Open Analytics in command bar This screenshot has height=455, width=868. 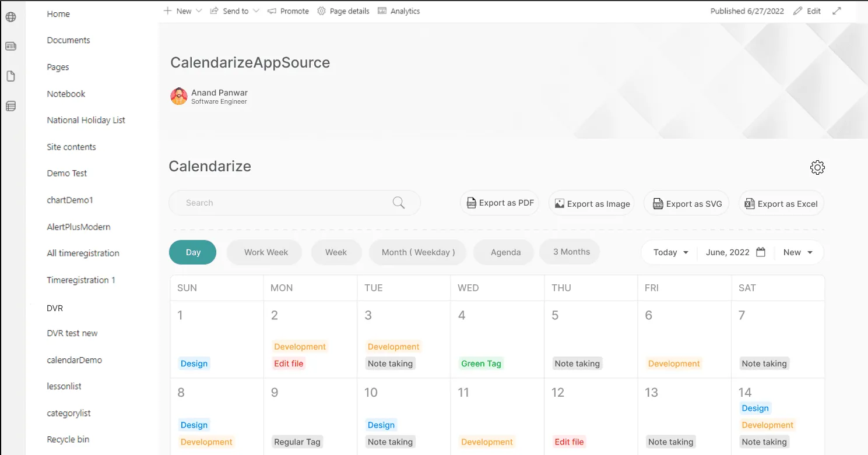click(x=399, y=11)
